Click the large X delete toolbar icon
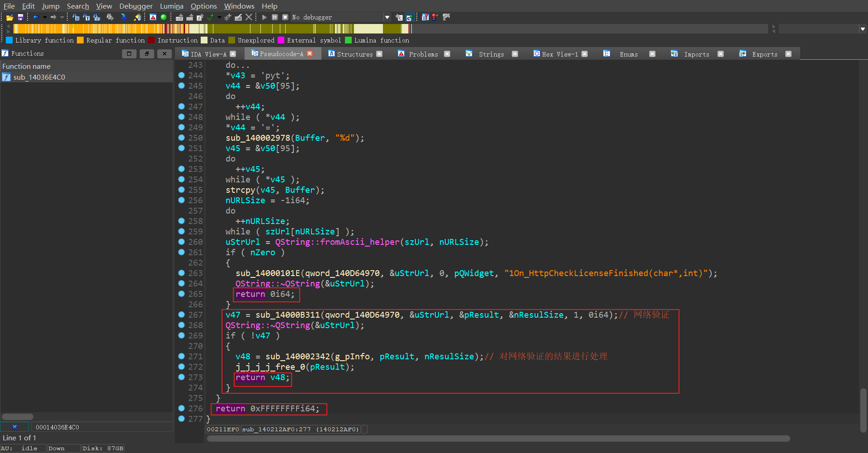This screenshot has height=453, width=868. [x=249, y=17]
